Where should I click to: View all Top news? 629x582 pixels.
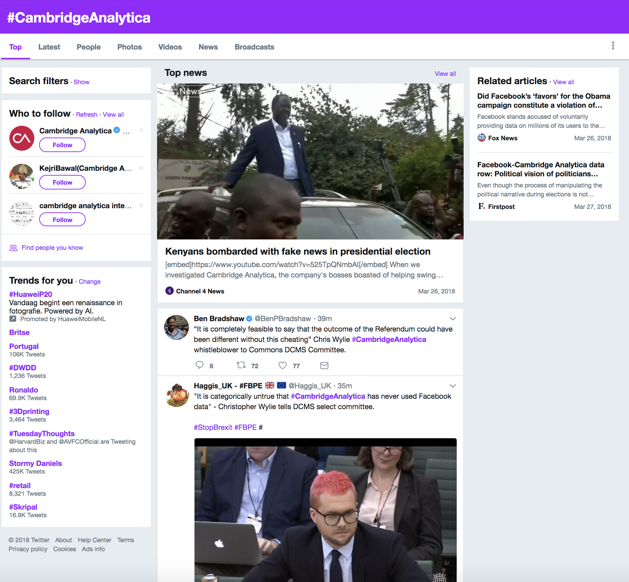coord(445,74)
